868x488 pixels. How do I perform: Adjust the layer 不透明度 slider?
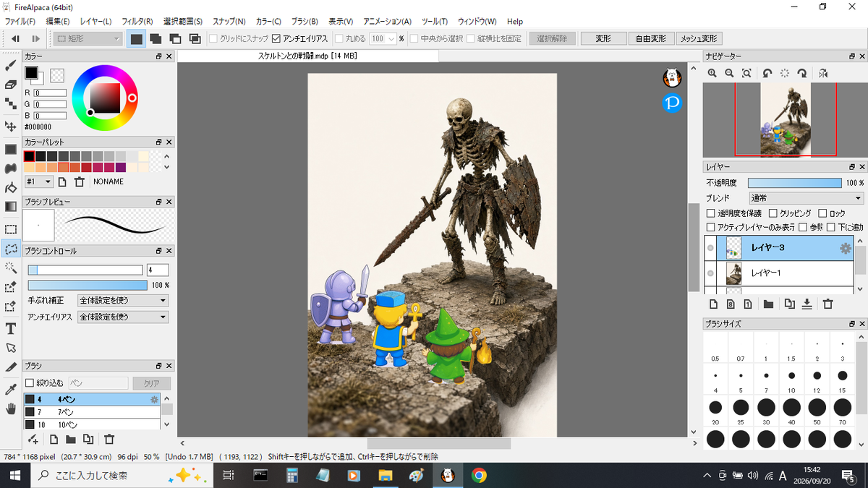(x=795, y=183)
